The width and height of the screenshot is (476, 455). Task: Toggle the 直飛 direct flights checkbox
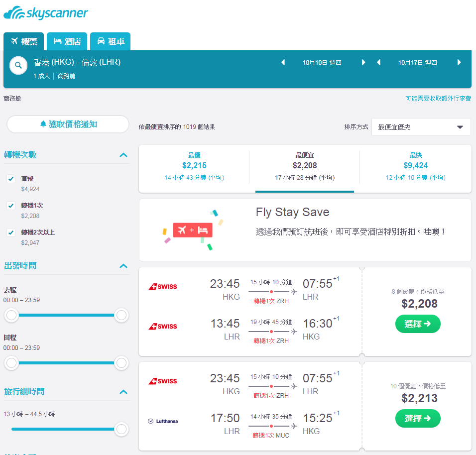[x=11, y=179]
